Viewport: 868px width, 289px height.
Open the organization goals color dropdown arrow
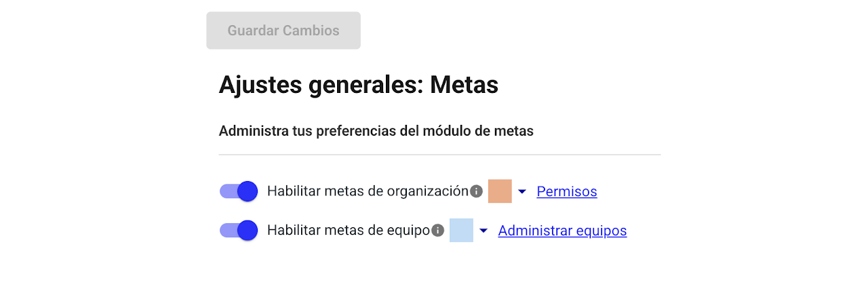click(521, 192)
